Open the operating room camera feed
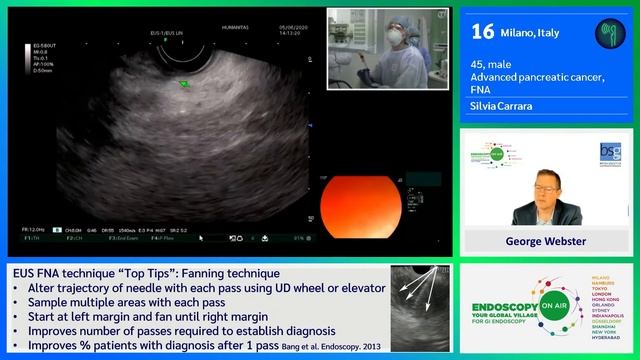This screenshot has height=360, width=640. tap(388, 49)
